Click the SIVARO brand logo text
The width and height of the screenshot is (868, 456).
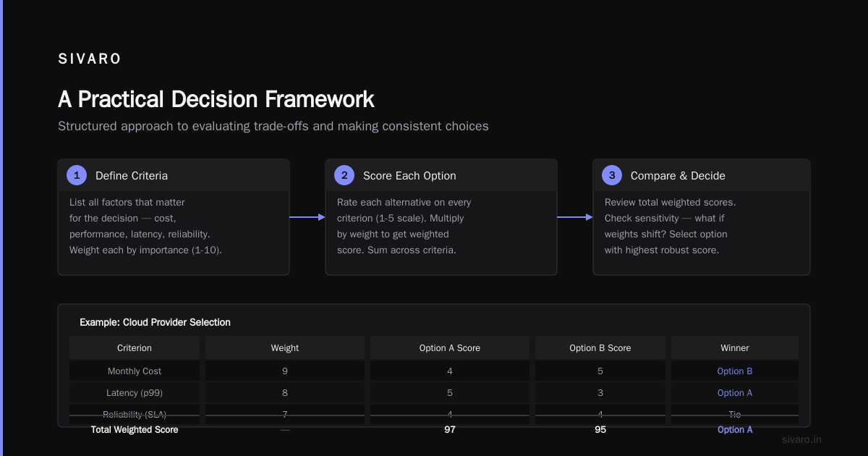click(90, 59)
